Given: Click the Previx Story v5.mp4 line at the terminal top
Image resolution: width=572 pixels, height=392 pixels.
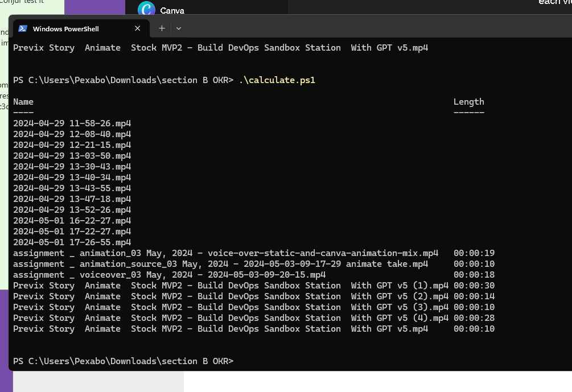Looking at the screenshot, I should (220, 48).
